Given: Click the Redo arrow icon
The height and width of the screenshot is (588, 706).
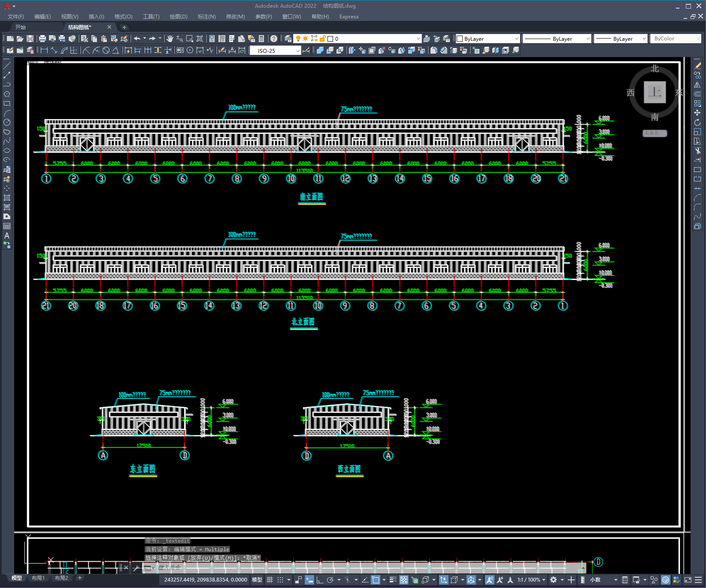Looking at the screenshot, I should (x=152, y=39).
